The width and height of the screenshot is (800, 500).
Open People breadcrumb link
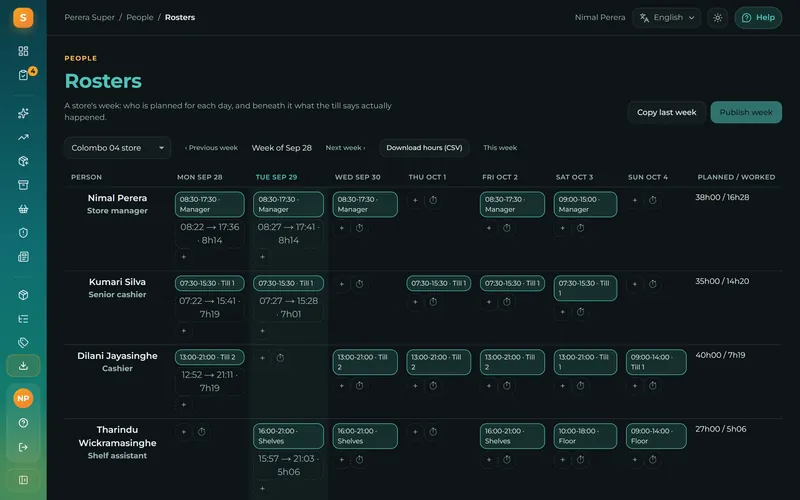(x=140, y=17)
